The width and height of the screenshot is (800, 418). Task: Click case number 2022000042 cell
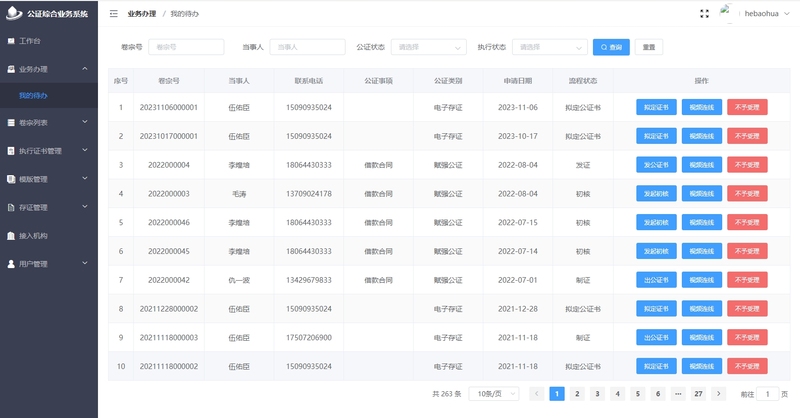click(169, 280)
